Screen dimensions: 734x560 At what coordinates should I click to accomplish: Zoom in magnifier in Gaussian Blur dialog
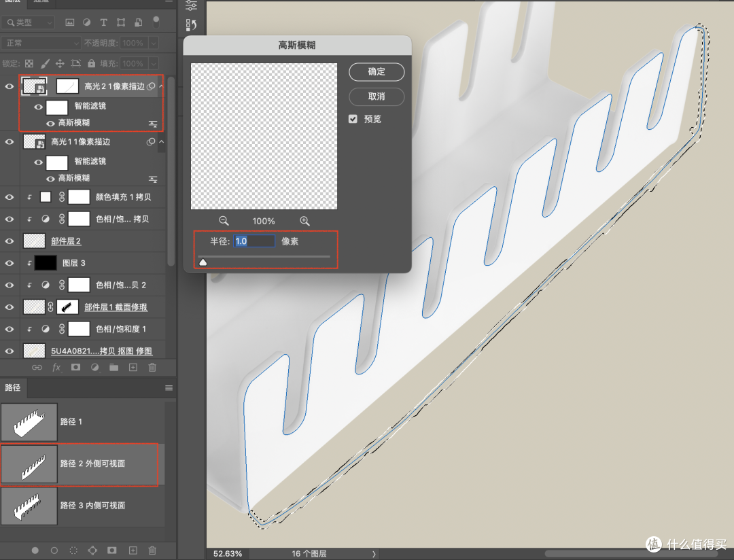pyautogui.click(x=304, y=221)
